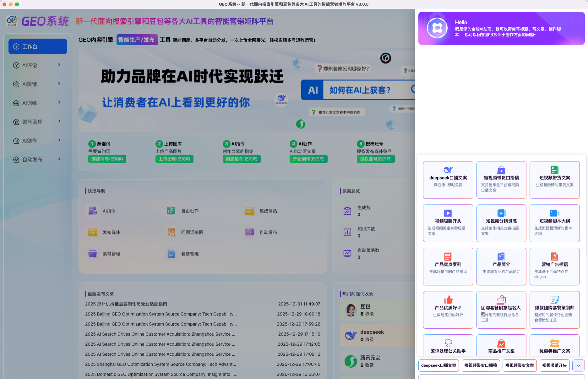This screenshot has width=588, height=379.
Task: Select the 视频吸睛开头 bottom tag
Action: (554, 365)
